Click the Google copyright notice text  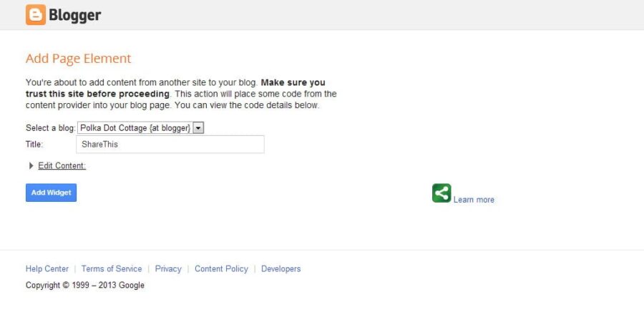pos(84,285)
